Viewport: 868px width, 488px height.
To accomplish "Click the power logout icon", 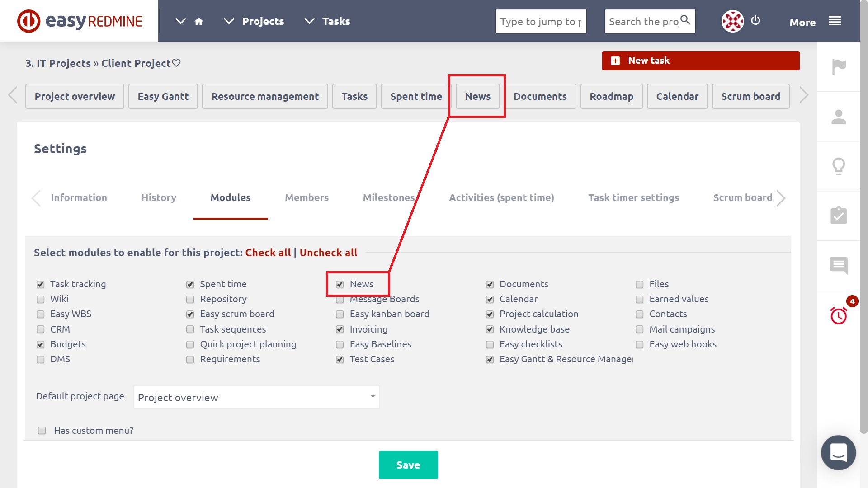I will tap(755, 20).
